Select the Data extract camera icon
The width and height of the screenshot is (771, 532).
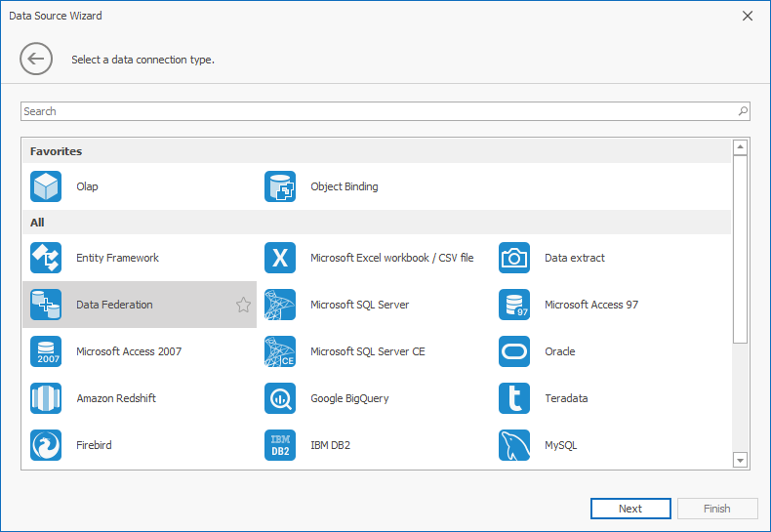pos(514,258)
